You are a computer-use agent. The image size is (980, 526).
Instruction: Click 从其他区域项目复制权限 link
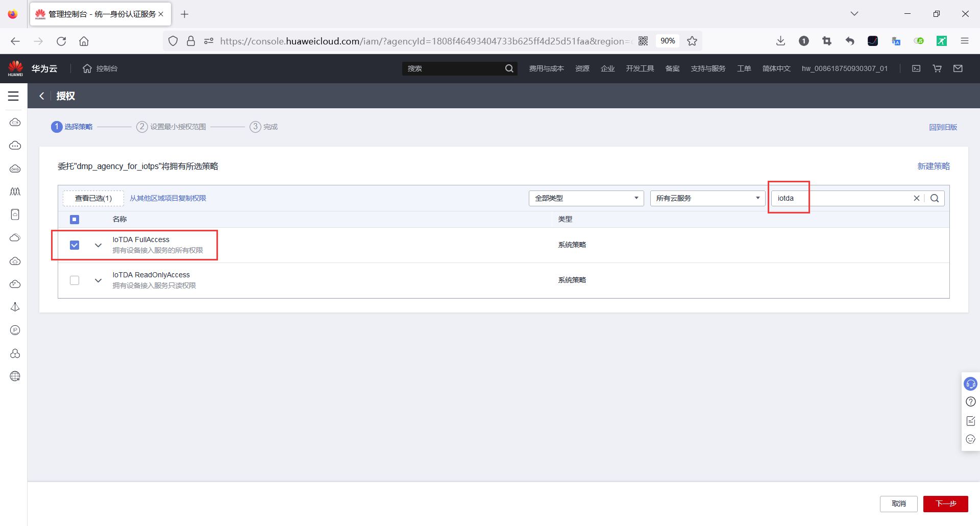click(168, 198)
